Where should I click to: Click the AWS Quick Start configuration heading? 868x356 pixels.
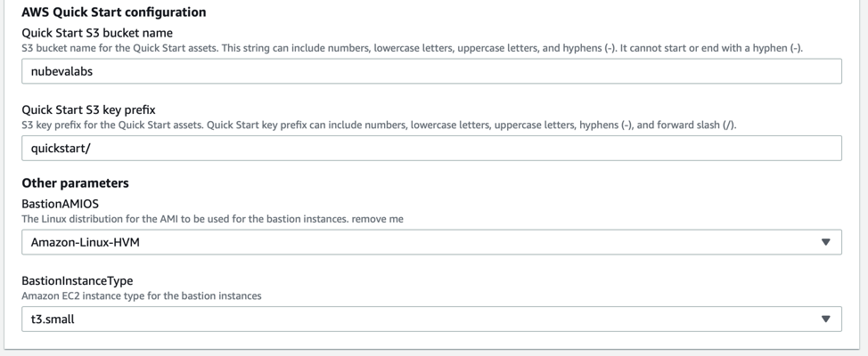(x=114, y=12)
